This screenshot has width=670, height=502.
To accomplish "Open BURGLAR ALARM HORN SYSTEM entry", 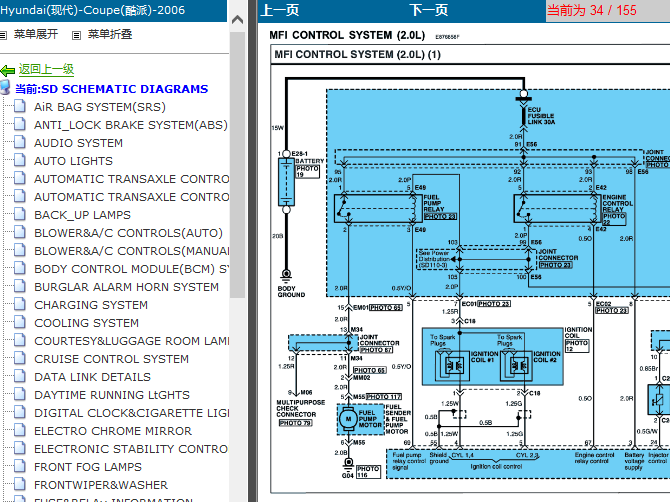I will pos(126,287).
